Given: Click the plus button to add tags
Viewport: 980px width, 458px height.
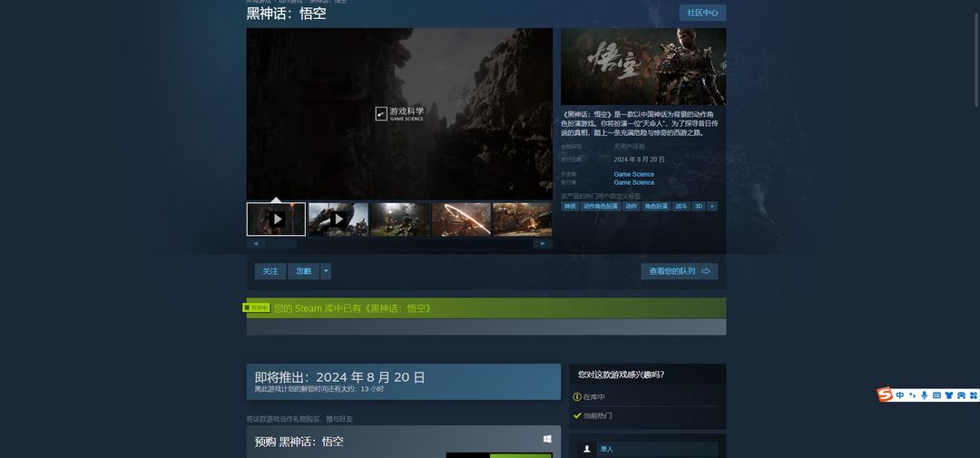Looking at the screenshot, I should 712,206.
